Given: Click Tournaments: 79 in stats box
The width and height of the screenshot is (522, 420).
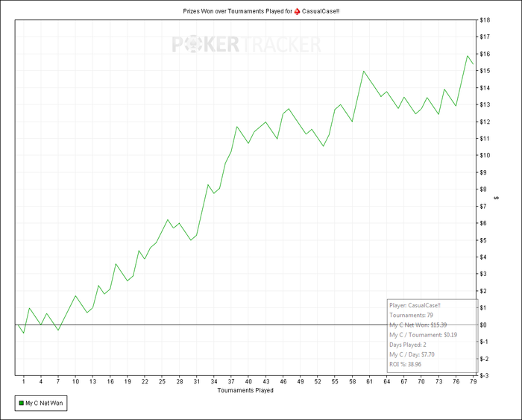Looking at the screenshot, I should pyautogui.click(x=411, y=315).
